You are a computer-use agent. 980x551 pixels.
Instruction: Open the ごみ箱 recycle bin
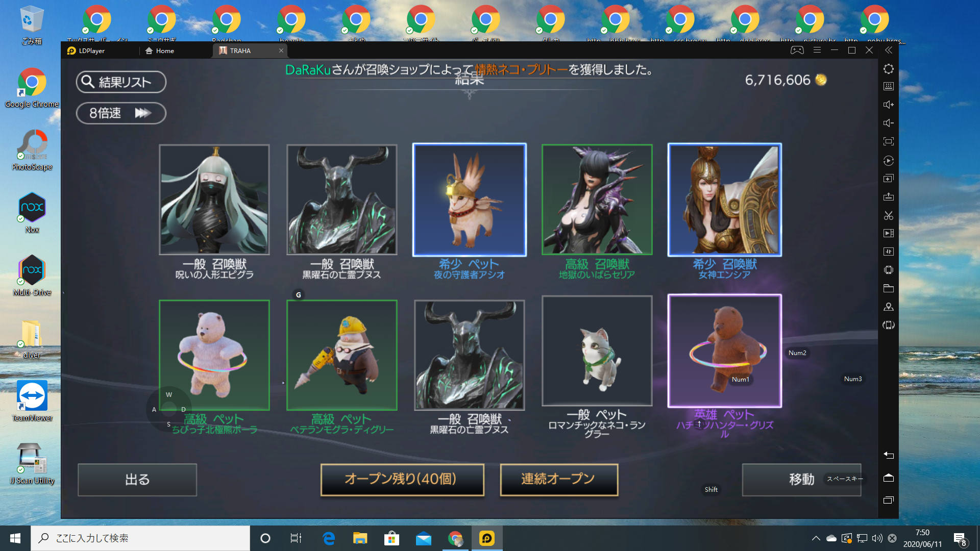(32, 26)
